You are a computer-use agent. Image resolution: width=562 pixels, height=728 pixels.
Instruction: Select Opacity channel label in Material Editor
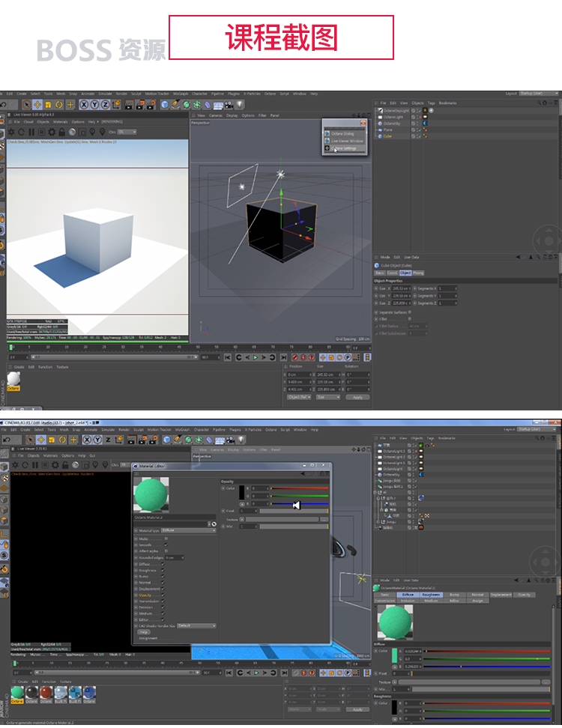(x=145, y=595)
